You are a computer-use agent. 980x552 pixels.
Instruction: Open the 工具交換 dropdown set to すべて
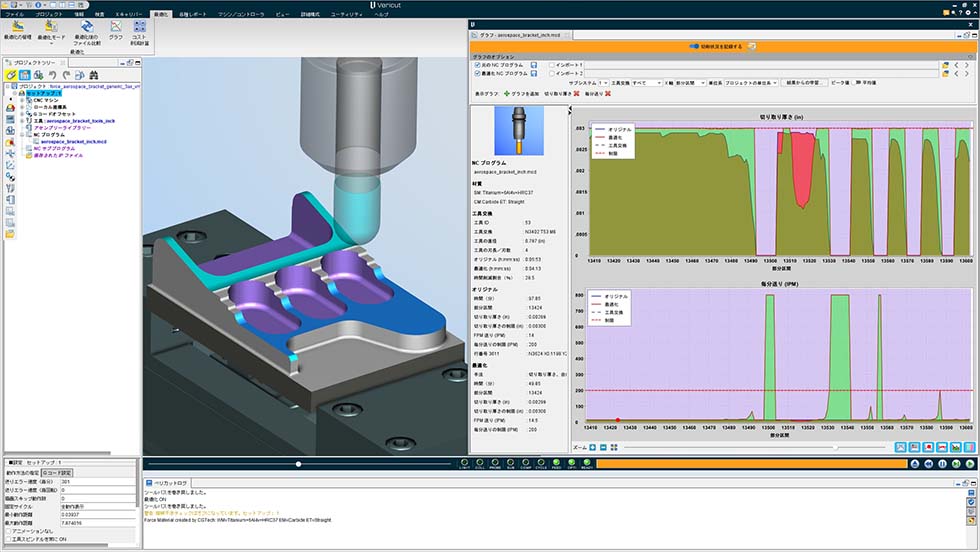tap(647, 83)
